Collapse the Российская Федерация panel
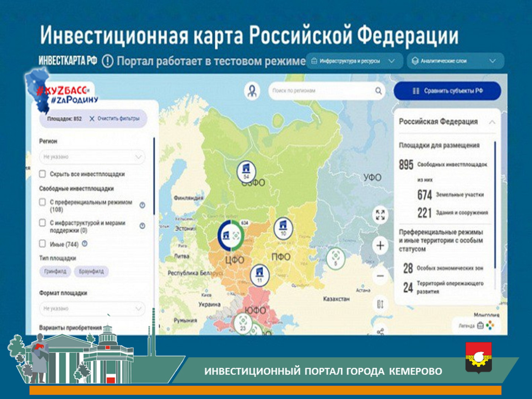 [492, 122]
